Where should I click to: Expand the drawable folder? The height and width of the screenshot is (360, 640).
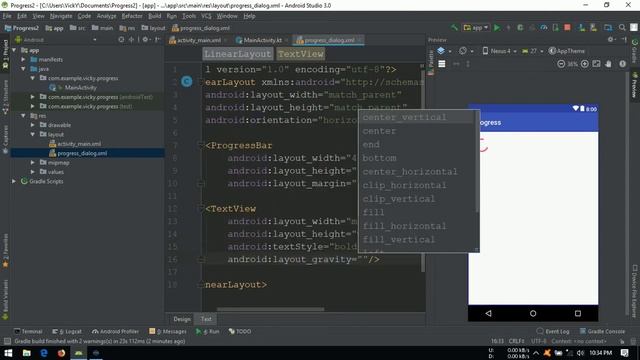click(x=33, y=125)
